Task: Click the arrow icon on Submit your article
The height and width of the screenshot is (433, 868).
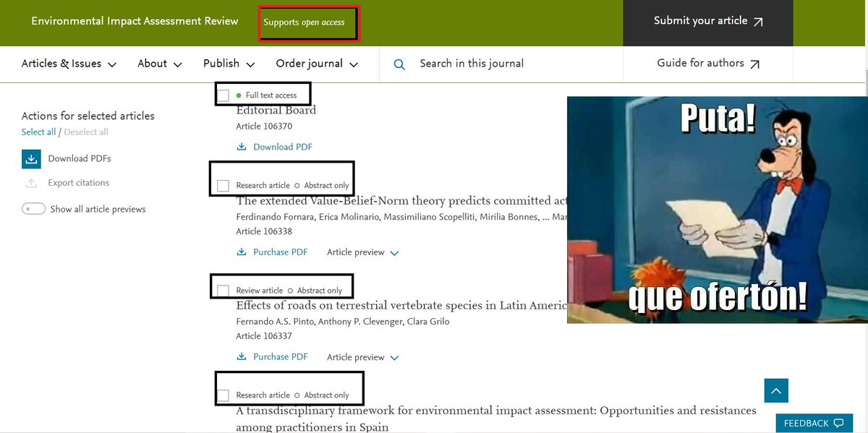Action: [757, 21]
